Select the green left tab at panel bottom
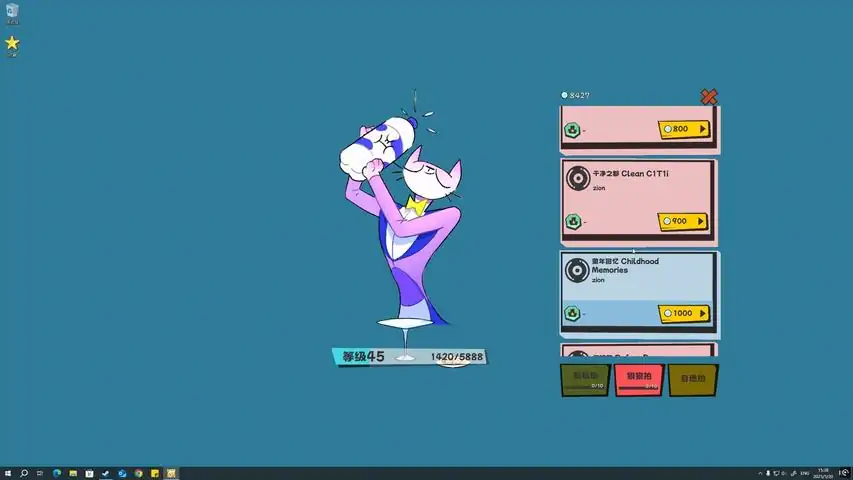This screenshot has width=853, height=480. [585, 380]
